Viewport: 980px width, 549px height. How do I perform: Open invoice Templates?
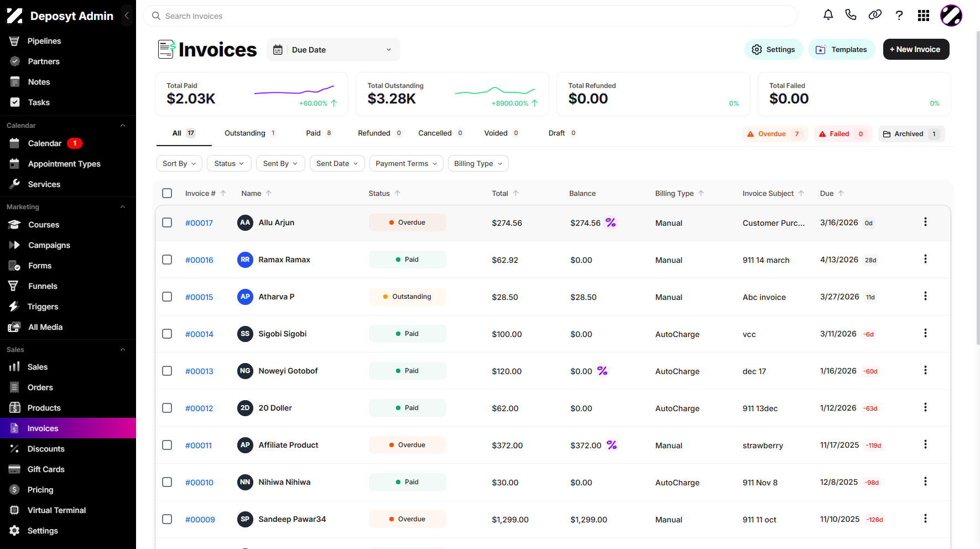click(842, 49)
